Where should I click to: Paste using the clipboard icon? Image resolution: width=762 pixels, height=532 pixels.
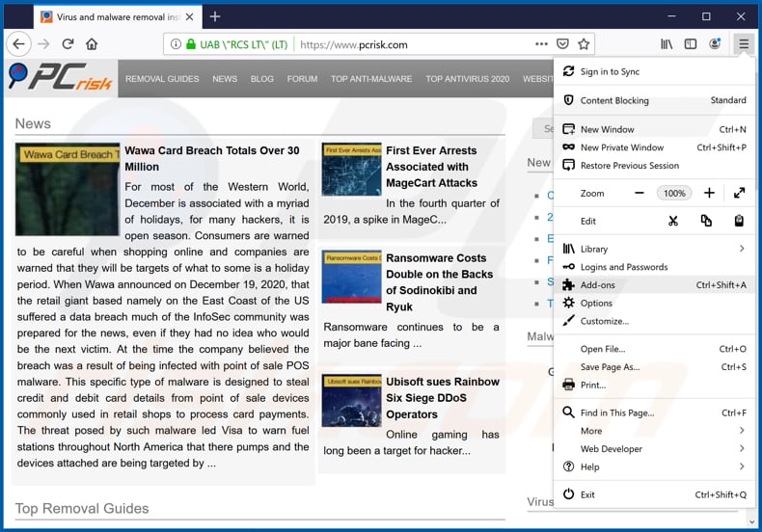[739, 221]
